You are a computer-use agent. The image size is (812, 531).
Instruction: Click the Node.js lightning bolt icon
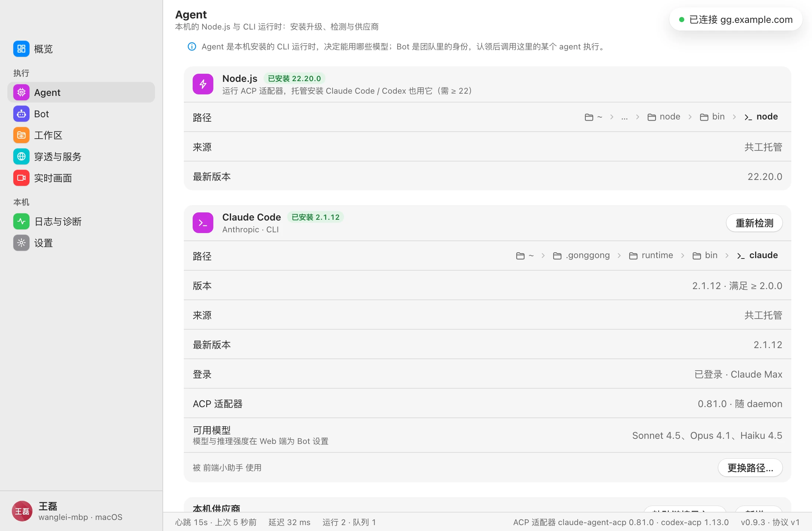(203, 84)
